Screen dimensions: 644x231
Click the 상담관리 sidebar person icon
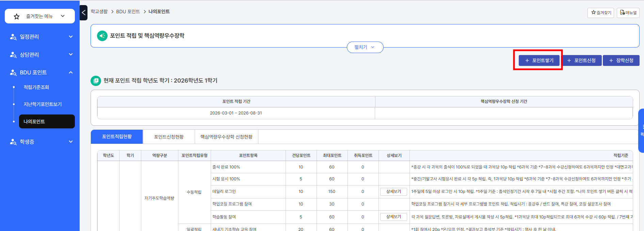13,55
